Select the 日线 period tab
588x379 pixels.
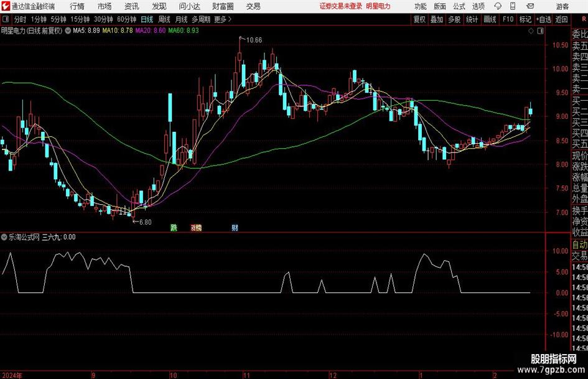[x=147, y=19]
